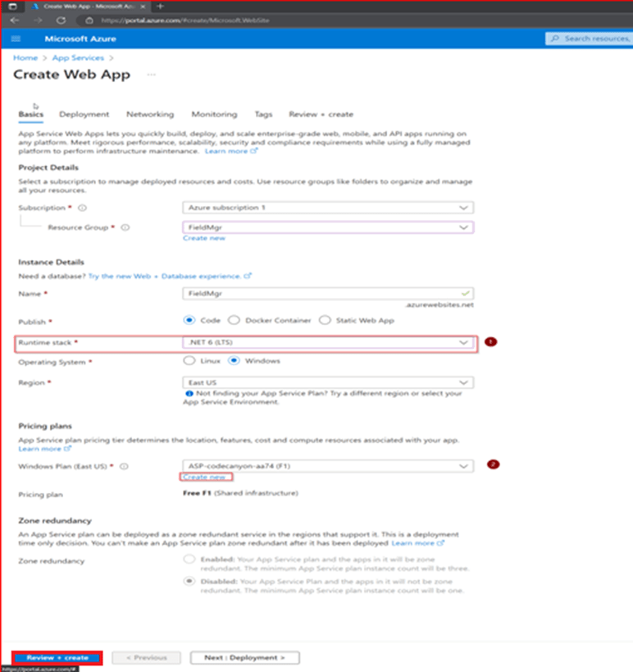The width and height of the screenshot is (633, 672).
Task: Open Learn more link under Pricing plans
Action: pos(44,449)
